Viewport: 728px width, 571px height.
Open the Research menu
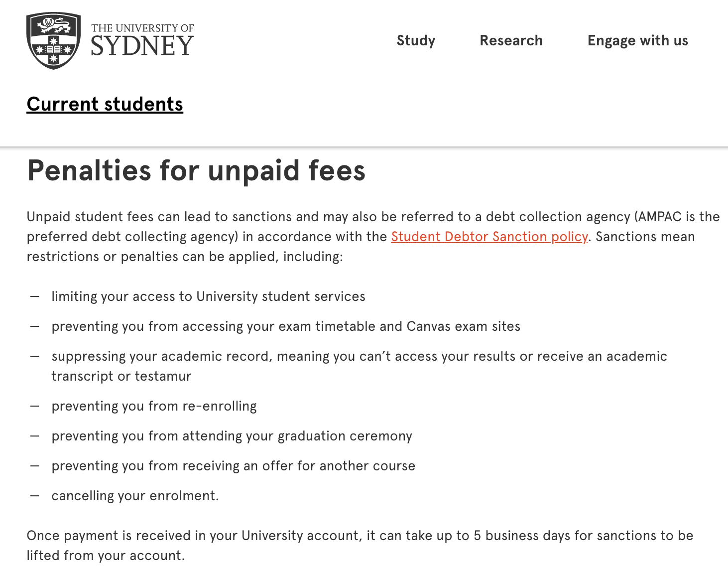(x=511, y=40)
